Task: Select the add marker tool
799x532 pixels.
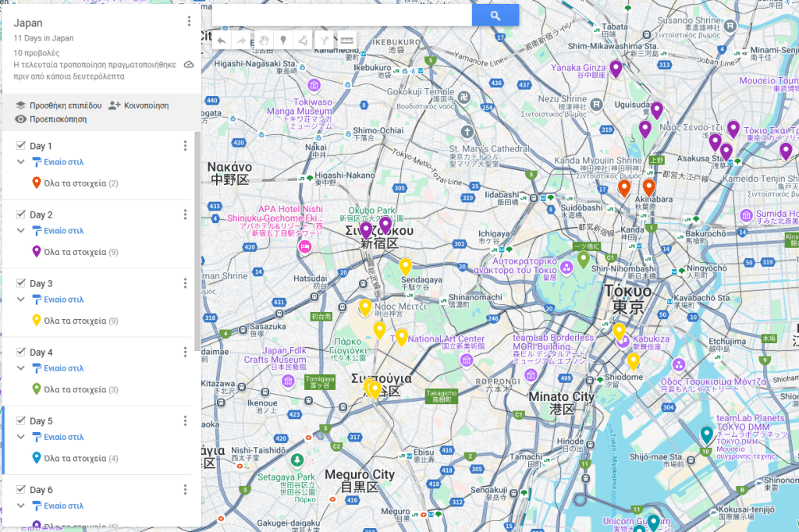Action: click(283, 40)
